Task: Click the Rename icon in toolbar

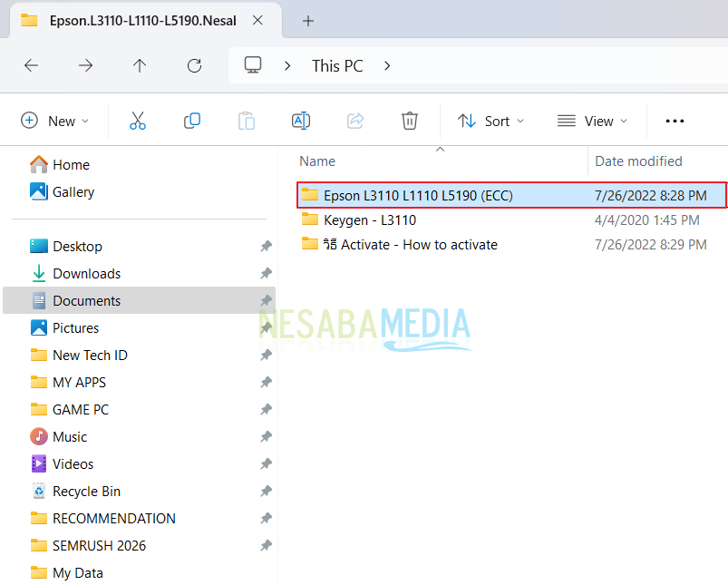Action: 301,121
